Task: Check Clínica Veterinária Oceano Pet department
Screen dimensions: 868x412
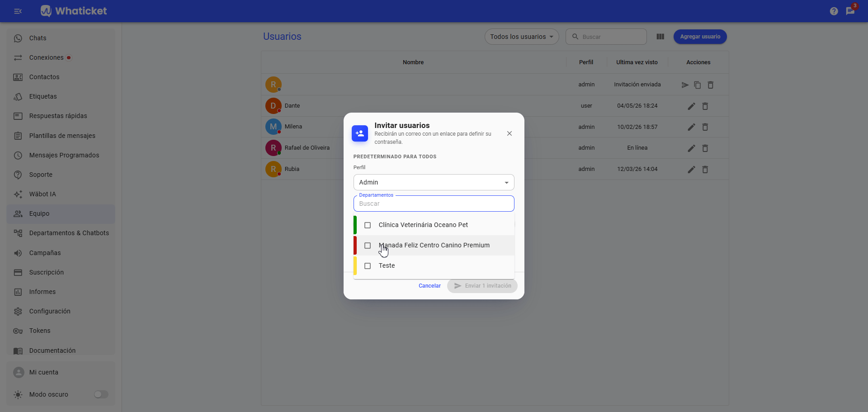Action: [368, 225]
